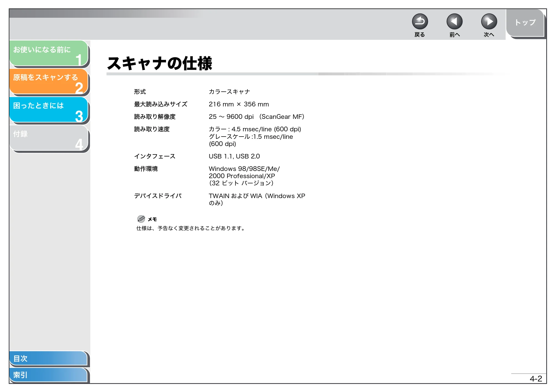The image size is (554, 392).
Task: Click the 戻る (back) round arrow icon
Action: pyautogui.click(x=420, y=22)
